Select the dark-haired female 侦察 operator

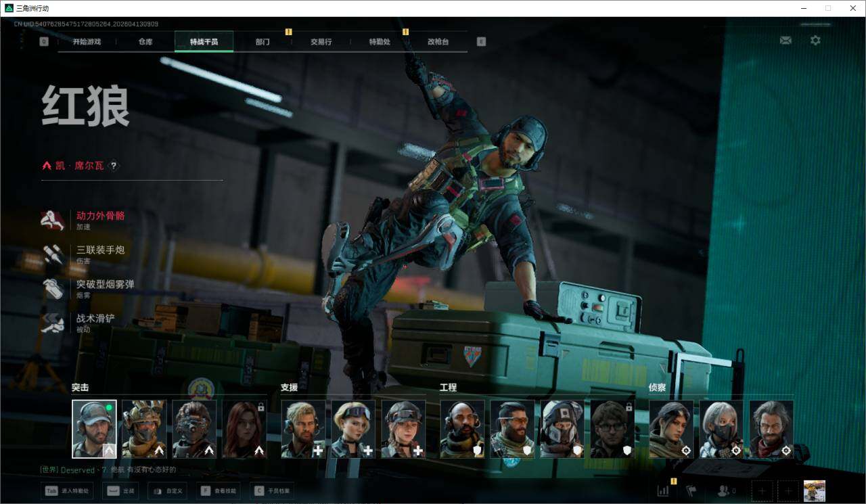[x=671, y=429]
